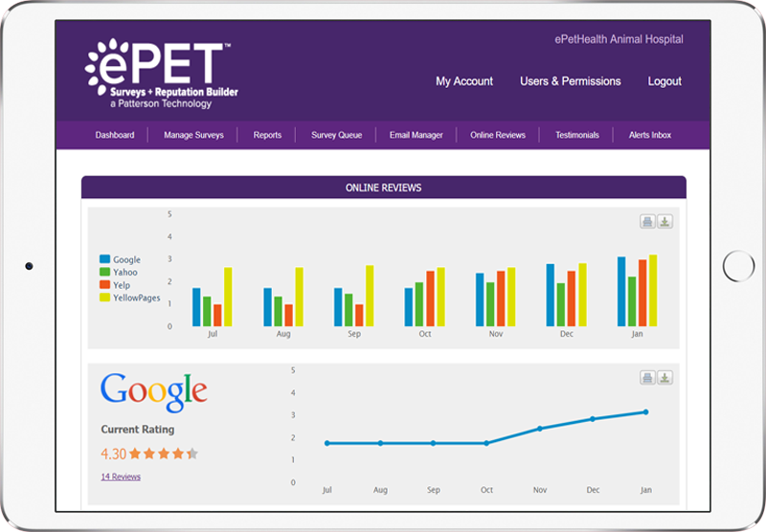
Task: Download the Google rating line chart
Action: (665, 377)
